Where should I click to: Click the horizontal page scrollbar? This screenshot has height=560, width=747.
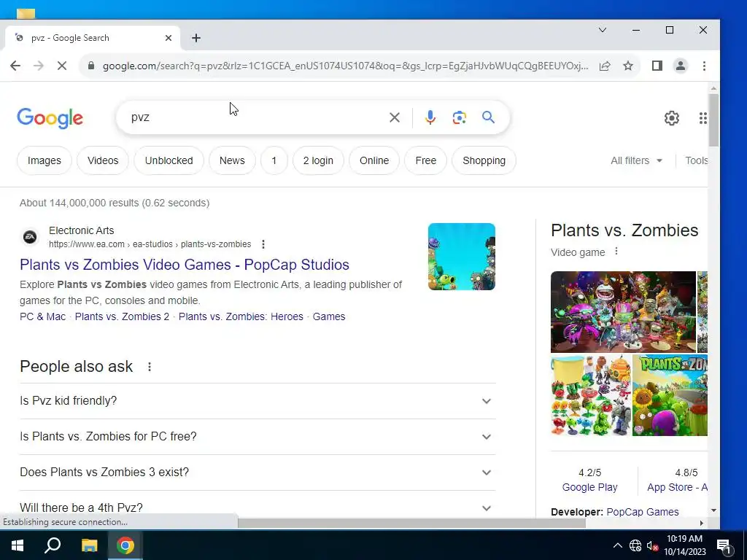coord(411,523)
